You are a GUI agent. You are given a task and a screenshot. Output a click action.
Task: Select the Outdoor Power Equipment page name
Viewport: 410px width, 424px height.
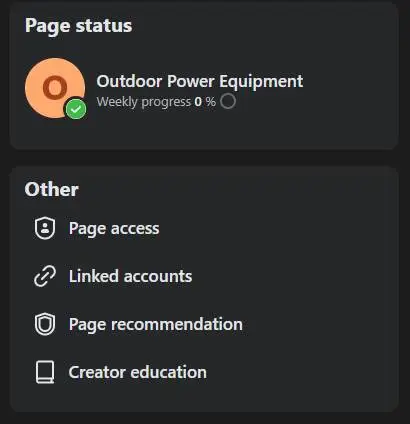(x=200, y=81)
